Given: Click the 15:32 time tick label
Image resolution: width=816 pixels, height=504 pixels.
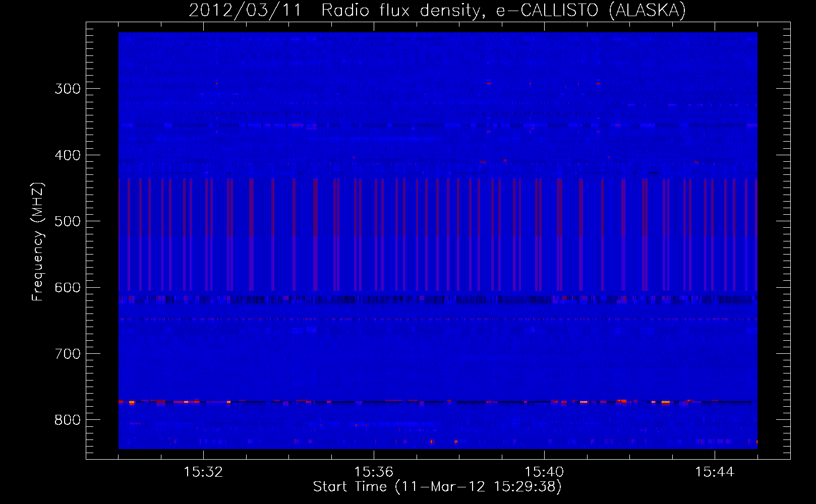Looking at the screenshot, I should click(203, 472).
